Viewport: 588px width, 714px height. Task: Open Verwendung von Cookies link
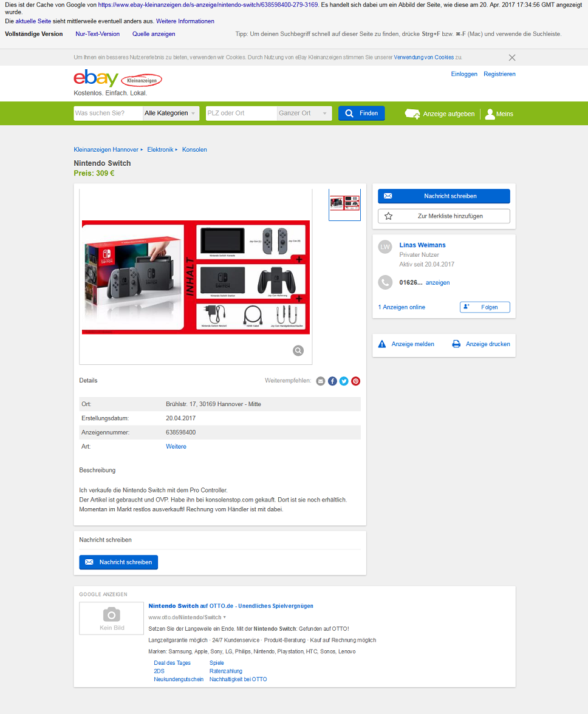(423, 57)
